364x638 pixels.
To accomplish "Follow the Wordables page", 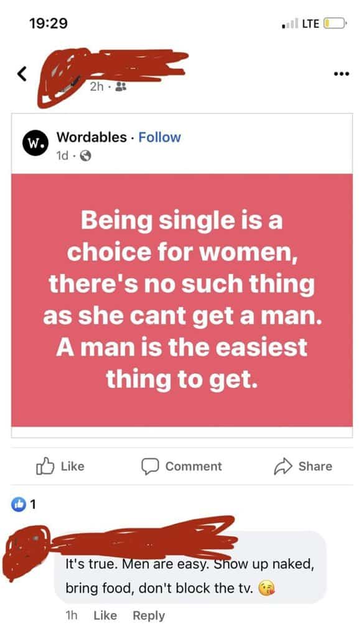I will 159,137.
